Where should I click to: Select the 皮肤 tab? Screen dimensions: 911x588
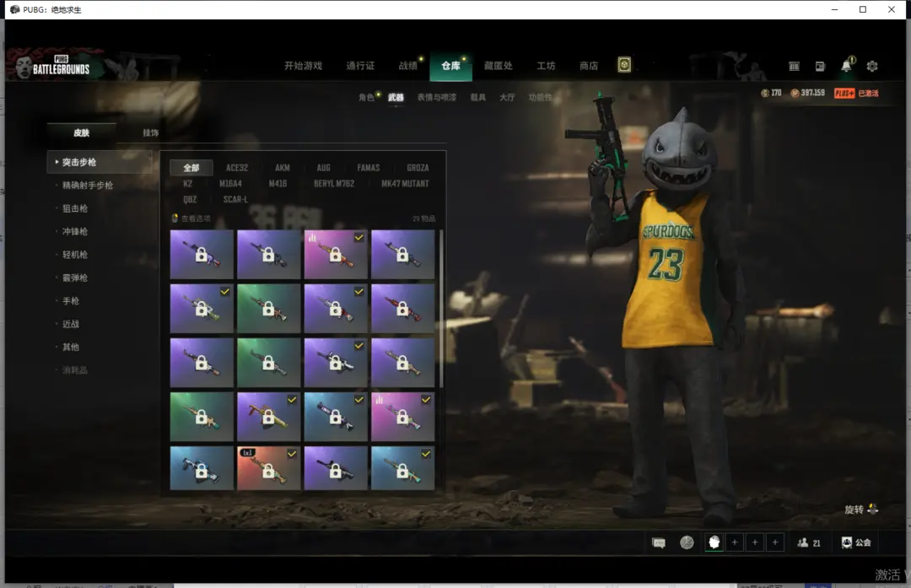81,132
